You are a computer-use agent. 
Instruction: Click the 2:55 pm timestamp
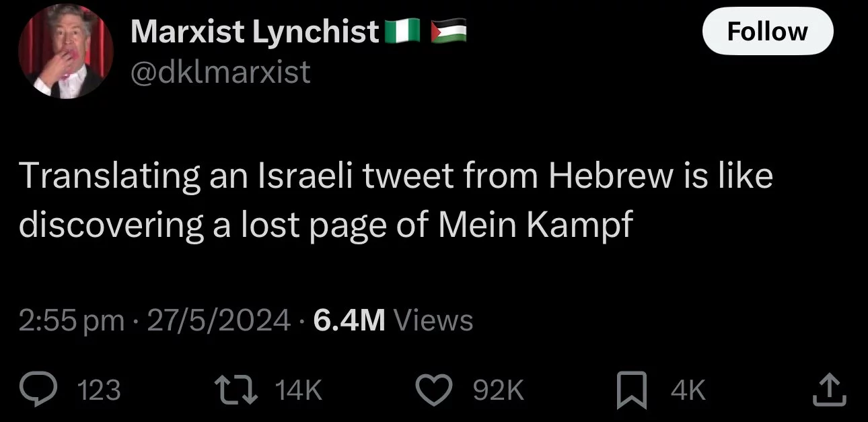[x=71, y=320]
